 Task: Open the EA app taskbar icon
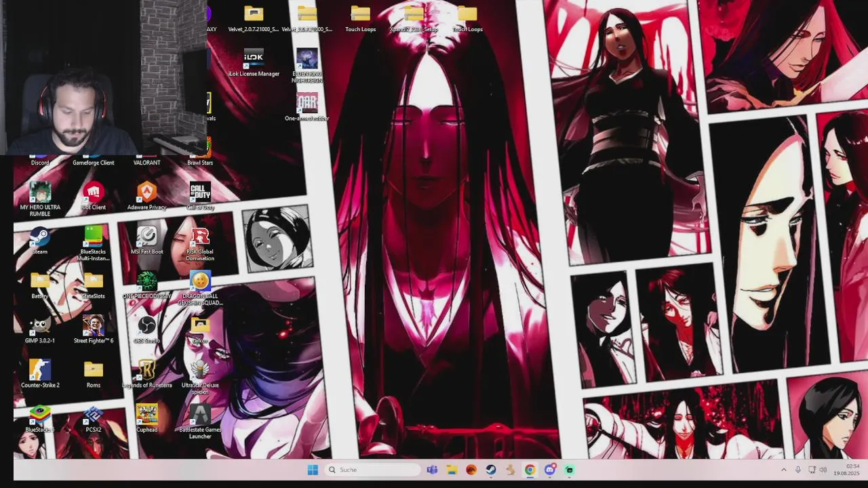[x=471, y=470]
